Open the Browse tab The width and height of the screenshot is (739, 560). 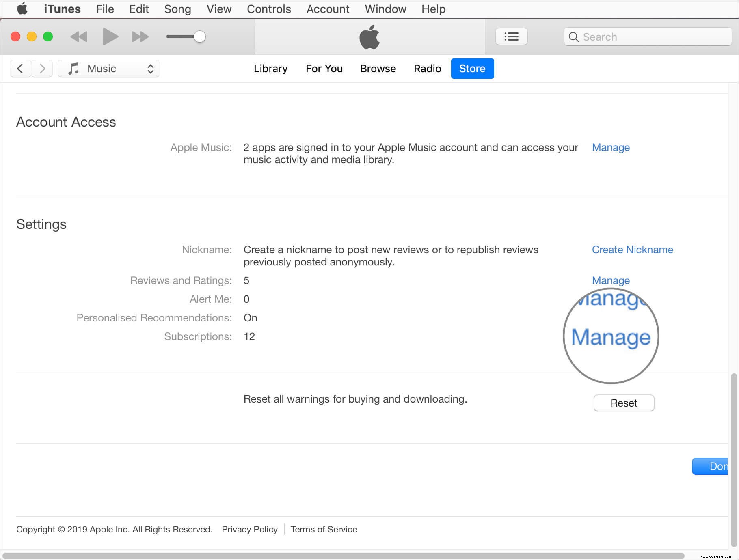pyautogui.click(x=378, y=69)
